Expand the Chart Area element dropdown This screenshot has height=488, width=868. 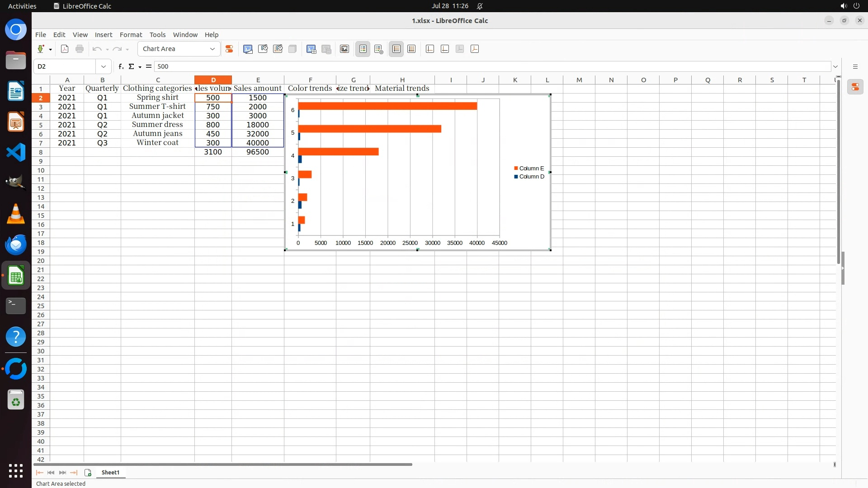[x=212, y=49]
